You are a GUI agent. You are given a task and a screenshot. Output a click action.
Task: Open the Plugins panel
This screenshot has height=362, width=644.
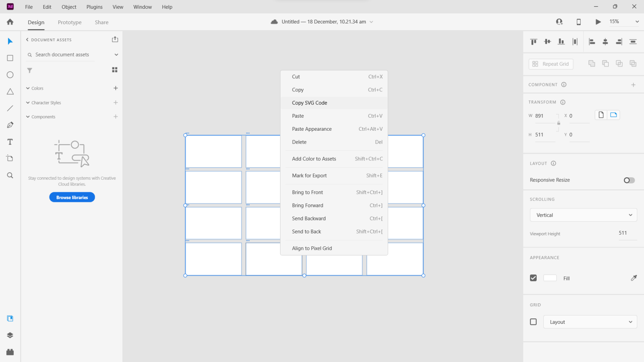pyautogui.click(x=10, y=352)
